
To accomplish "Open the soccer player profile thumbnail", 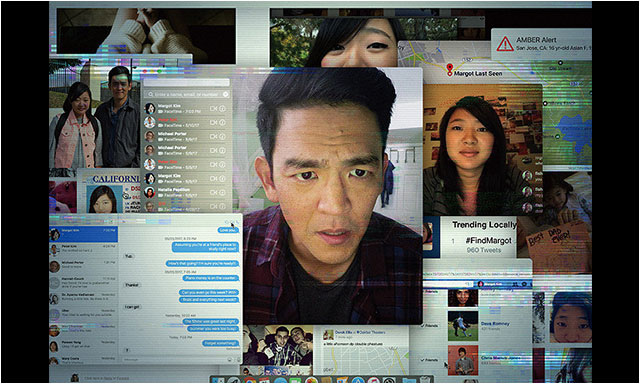I will pos(463,326).
